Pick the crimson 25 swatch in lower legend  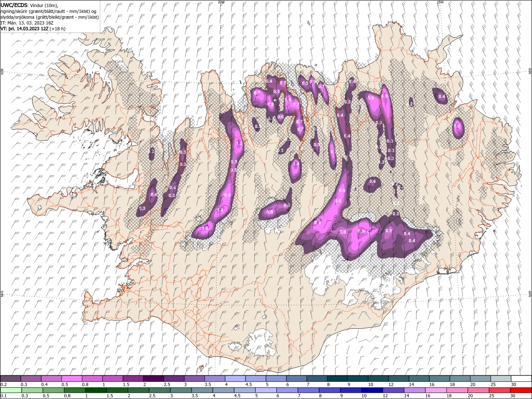point(500,390)
